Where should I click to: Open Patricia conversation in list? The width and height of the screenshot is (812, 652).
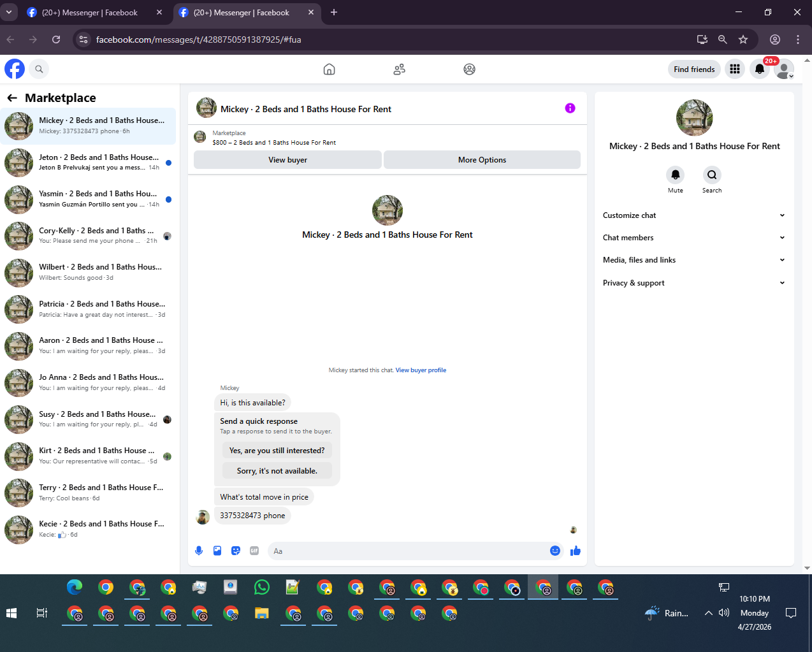point(89,309)
